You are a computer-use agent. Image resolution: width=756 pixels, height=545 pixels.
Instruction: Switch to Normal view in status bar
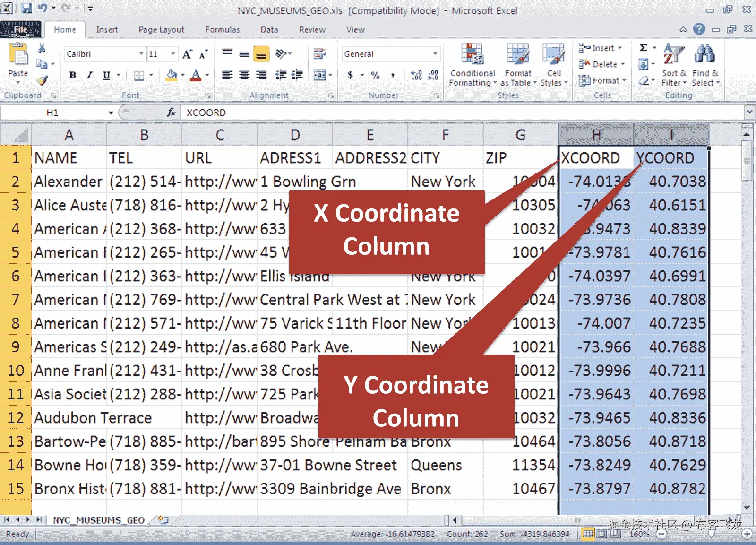587,534
